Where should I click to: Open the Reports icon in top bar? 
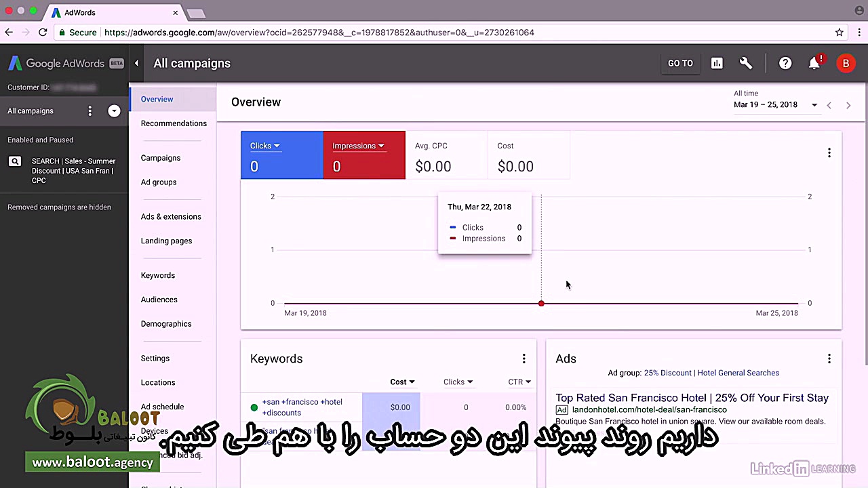[717, 63]
